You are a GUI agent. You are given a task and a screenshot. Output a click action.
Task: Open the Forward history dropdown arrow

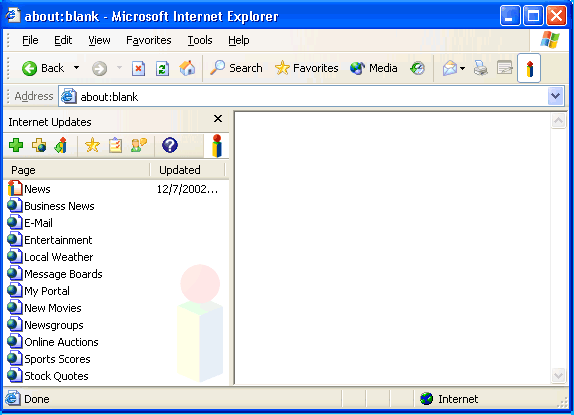pos(119,68)
